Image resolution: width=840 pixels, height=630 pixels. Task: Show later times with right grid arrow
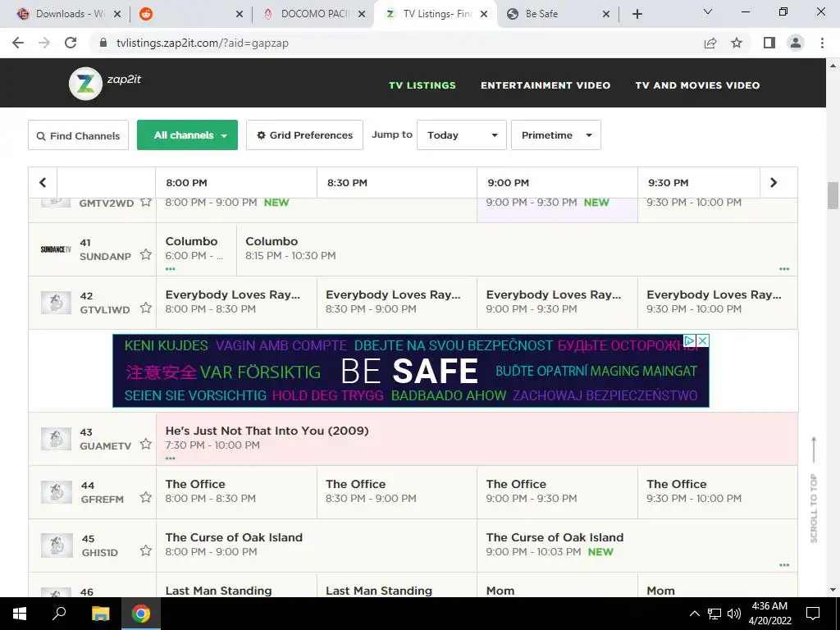pos(774,183)
